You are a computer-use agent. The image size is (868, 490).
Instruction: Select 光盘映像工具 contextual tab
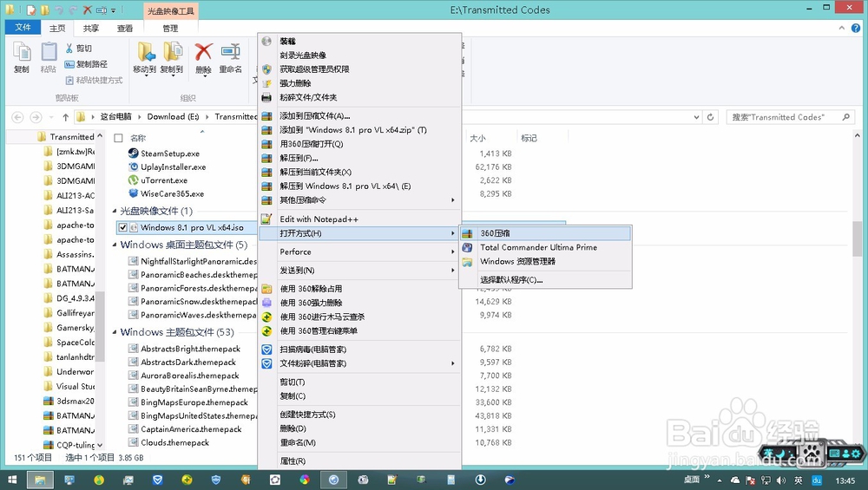tap(170, 10)
